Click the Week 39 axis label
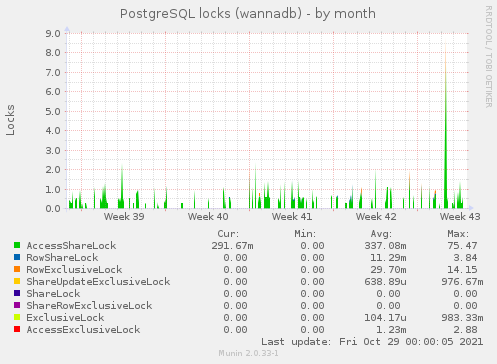Viewport: 497px width, 364px height. [x=124, y=217]
